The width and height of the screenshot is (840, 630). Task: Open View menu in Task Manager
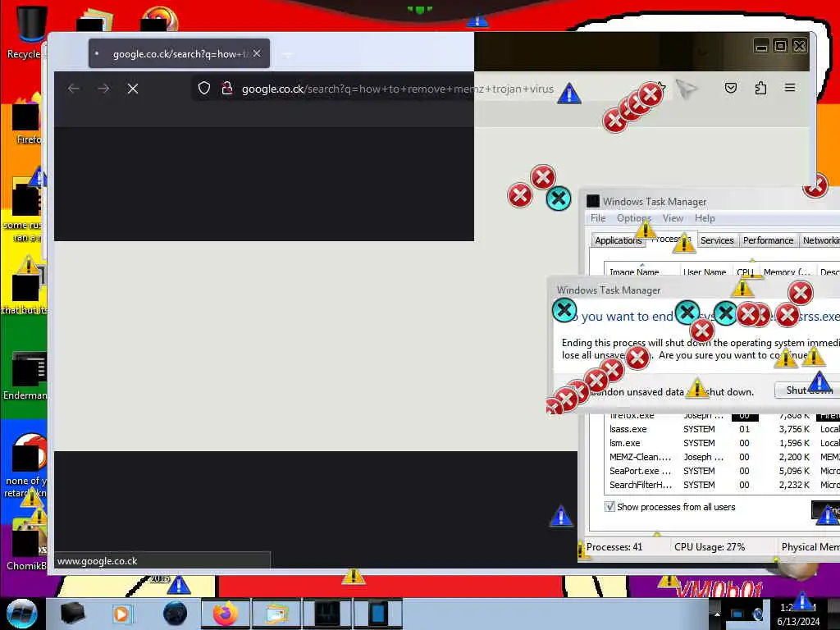pyautogui.click(x=673, y=218)
